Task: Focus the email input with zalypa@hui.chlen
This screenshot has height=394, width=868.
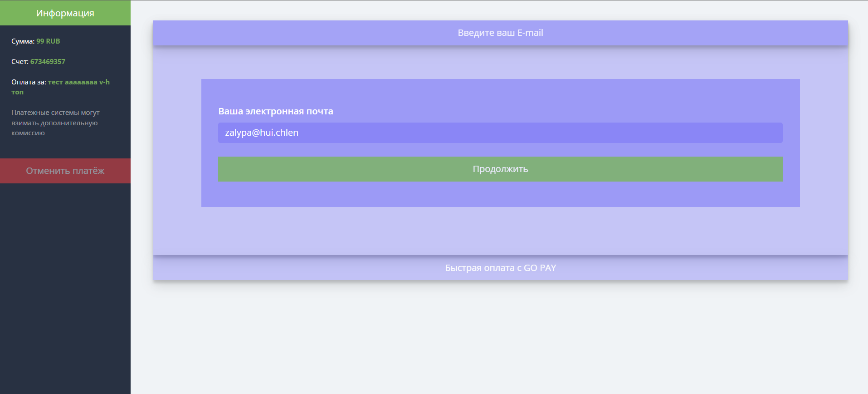Action: tap(454, 133)
